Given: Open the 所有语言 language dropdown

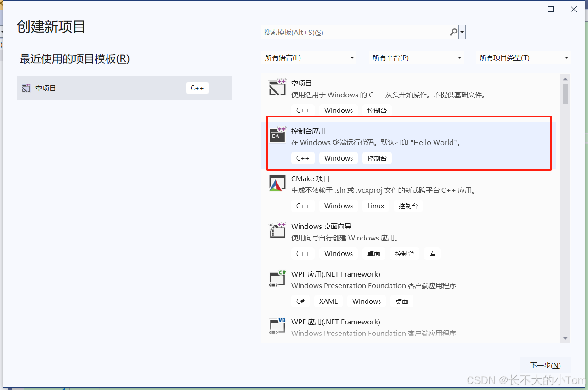Looking at the screenshot, I should click(309, 57).
